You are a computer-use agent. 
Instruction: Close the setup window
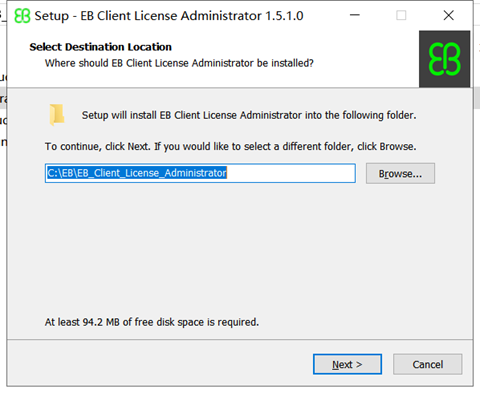449,15
